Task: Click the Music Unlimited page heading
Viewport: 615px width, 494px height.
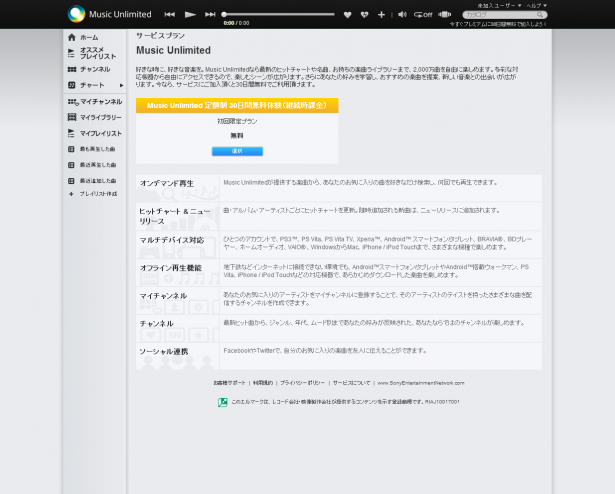Action: tap(173, 50)
